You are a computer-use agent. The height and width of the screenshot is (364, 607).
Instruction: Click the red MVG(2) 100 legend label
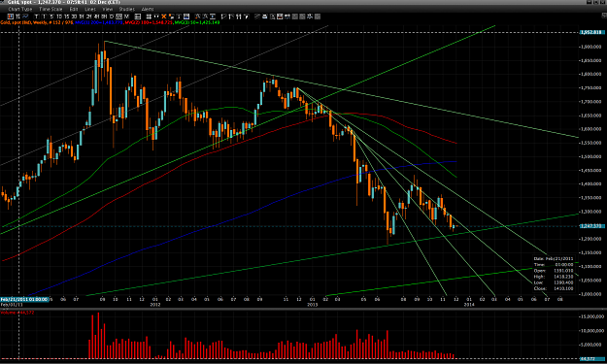coord(149,22)
